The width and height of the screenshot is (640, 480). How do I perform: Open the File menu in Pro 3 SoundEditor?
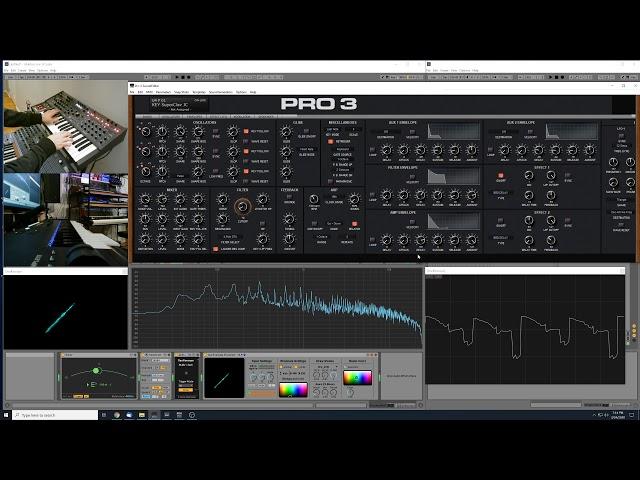coord(132,92)
